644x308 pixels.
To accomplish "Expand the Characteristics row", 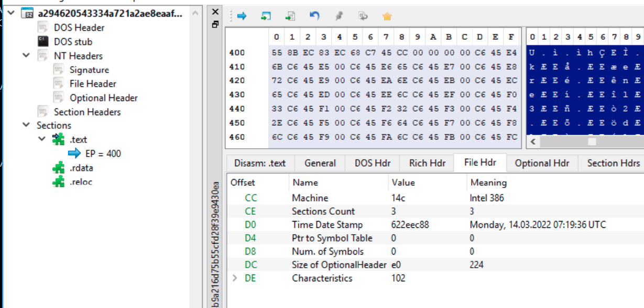I will click(x=235, y=278).
